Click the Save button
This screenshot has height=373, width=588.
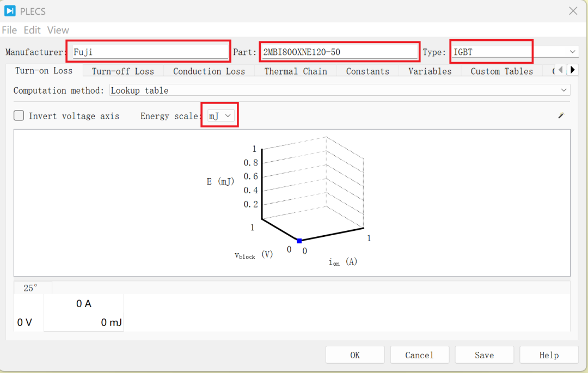click(484, 354)
